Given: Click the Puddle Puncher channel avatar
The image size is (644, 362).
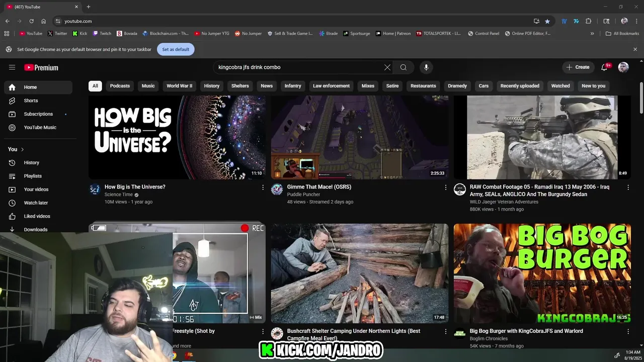Looking at the screenshot, I should point(277,189).
